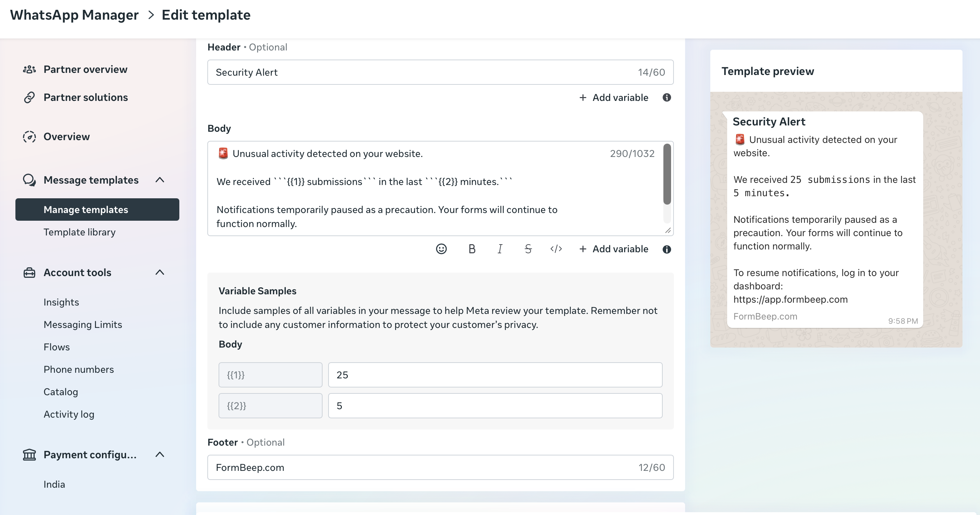Select the Bold formatting icon
The height and width of the screenshot is (515, 980).
coord(472,249)
